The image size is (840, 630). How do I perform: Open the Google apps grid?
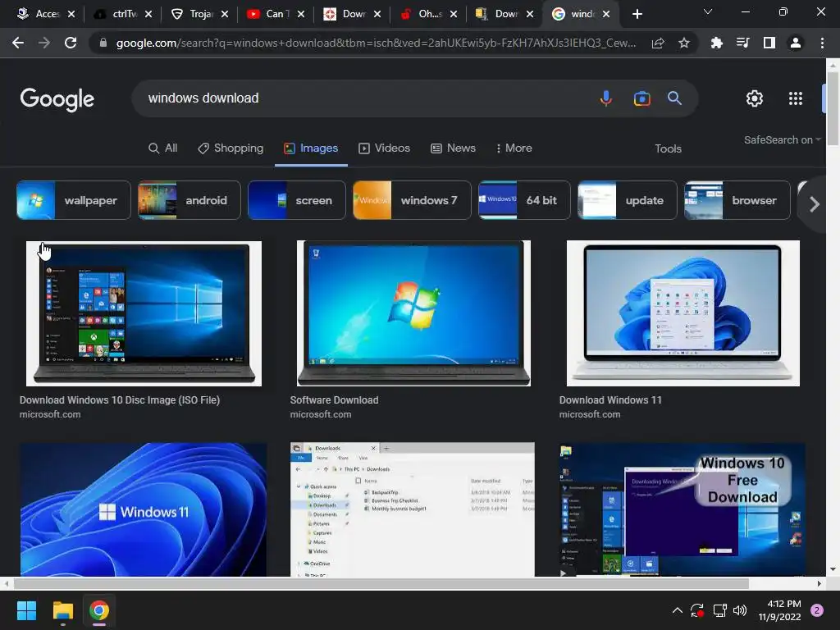tap(796, 98)
